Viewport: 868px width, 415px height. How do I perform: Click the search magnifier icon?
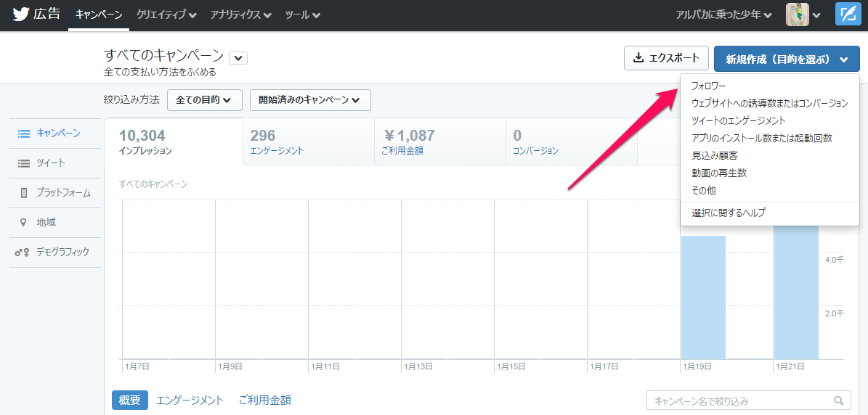(x=840, y=400)
